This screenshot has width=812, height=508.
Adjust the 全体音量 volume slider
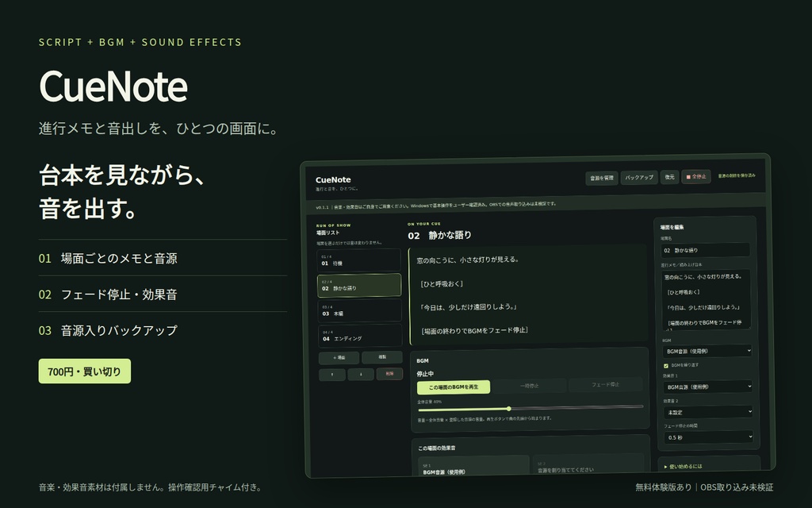(530, 408)
